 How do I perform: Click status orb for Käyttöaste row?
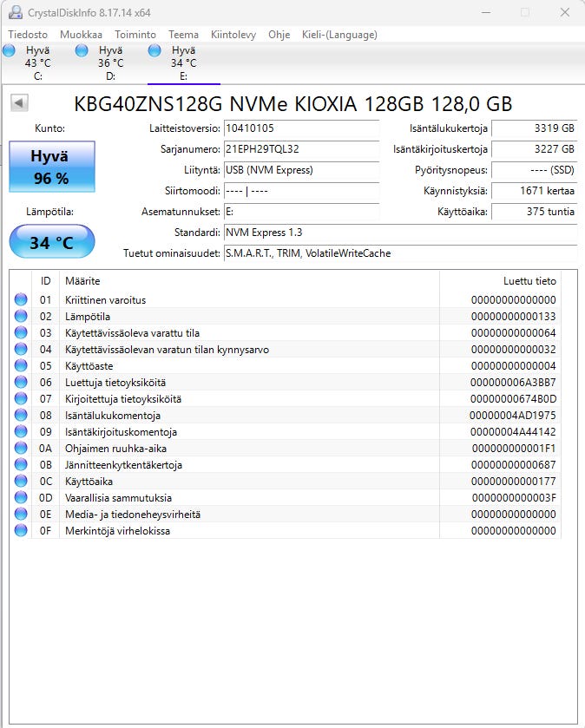tap(21, 365)
